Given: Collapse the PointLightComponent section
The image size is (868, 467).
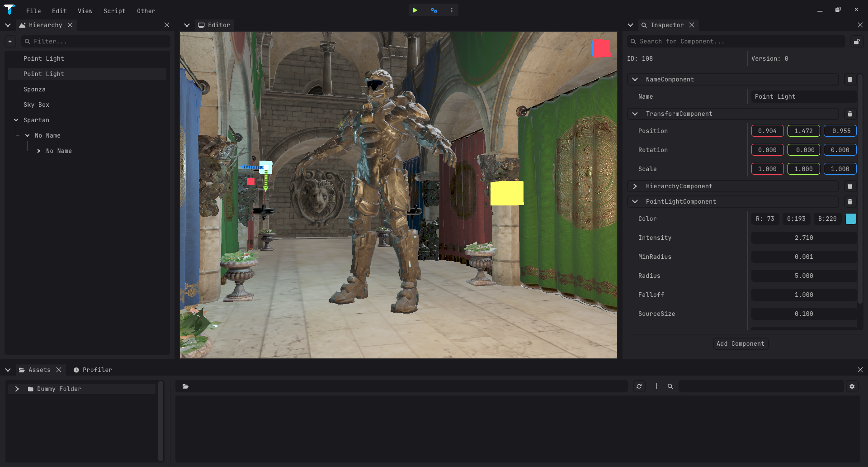Looking at the screenshot, I should click(x=635, y=202).
